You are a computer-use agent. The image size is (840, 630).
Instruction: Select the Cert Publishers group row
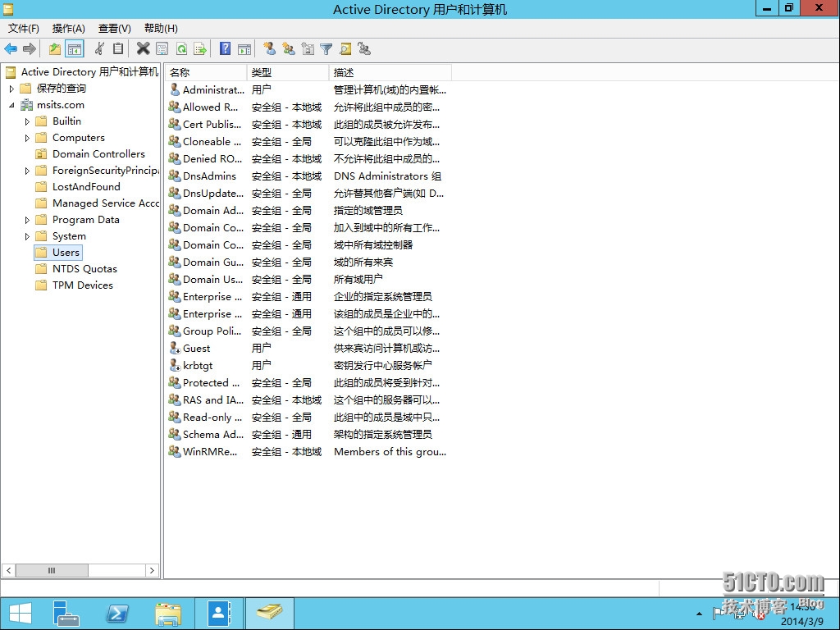(308, 125)
